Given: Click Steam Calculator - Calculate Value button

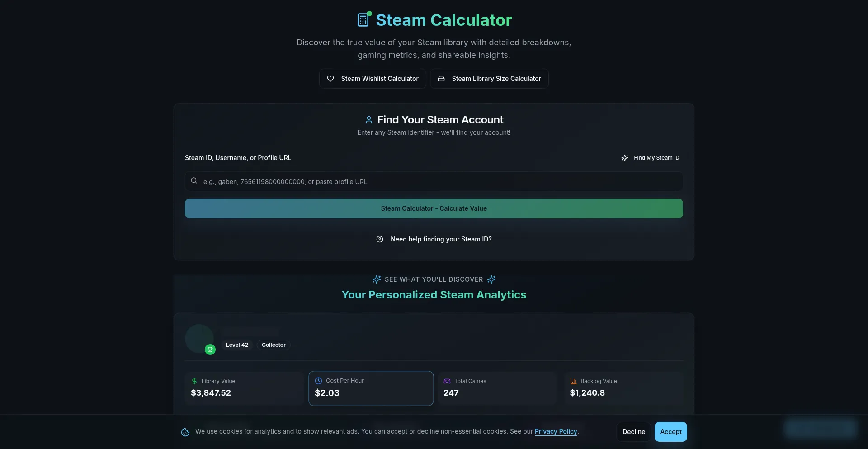Looking at the screenshot, I should [x=434, y=208].
